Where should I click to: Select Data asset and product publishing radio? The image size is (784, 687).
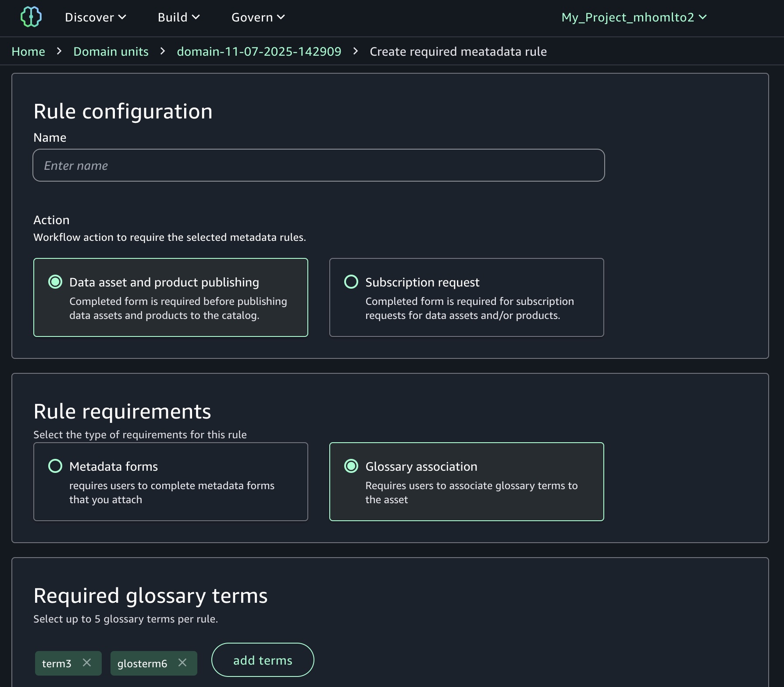(55, 282)
